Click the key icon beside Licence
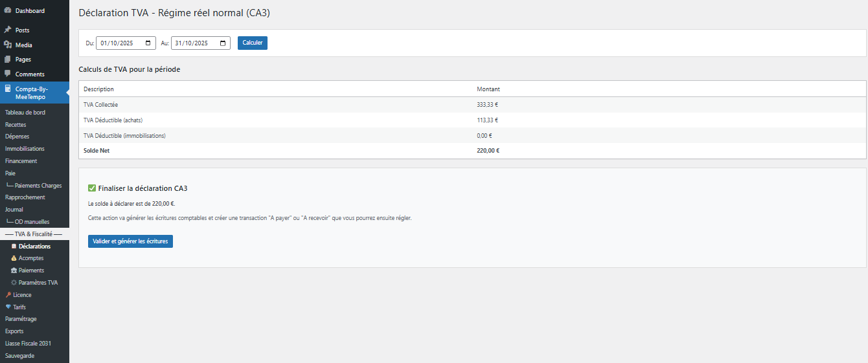868x363 pixels. 8,295
